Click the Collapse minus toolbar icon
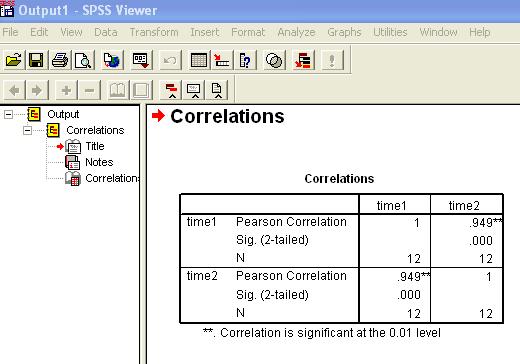 [89, 90]
